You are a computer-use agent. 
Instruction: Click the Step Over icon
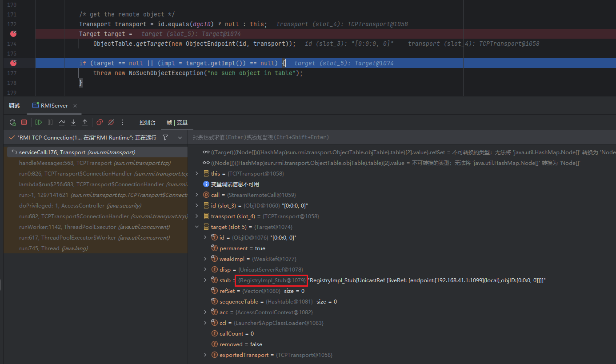click(x=62, y=122)
